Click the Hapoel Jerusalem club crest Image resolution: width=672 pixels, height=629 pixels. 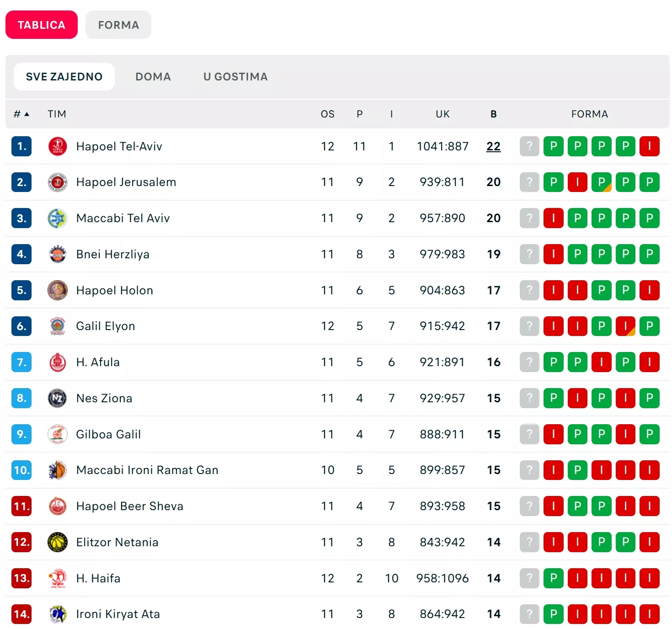[x=58, y=182]
